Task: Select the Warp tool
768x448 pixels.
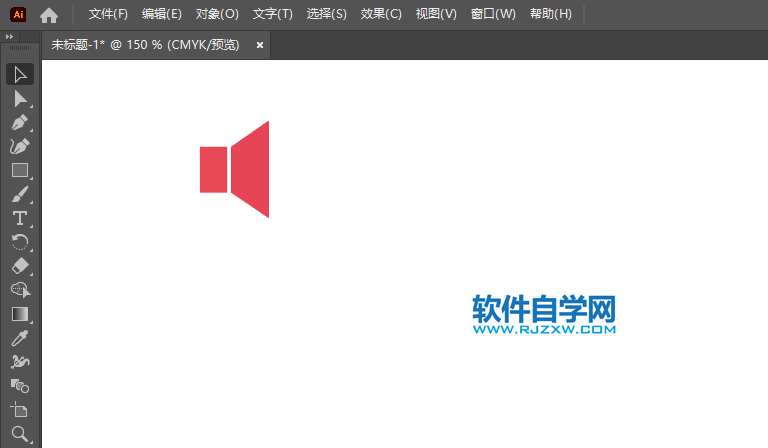Action: 20,362
